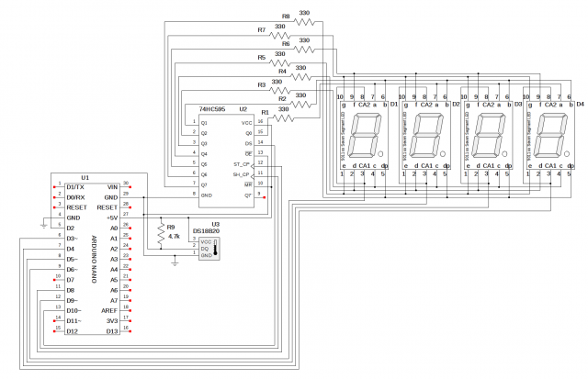Select the R6 resistor zigzag symbol
This screenshot has height=379, width=588.
(x=304, y=50)
